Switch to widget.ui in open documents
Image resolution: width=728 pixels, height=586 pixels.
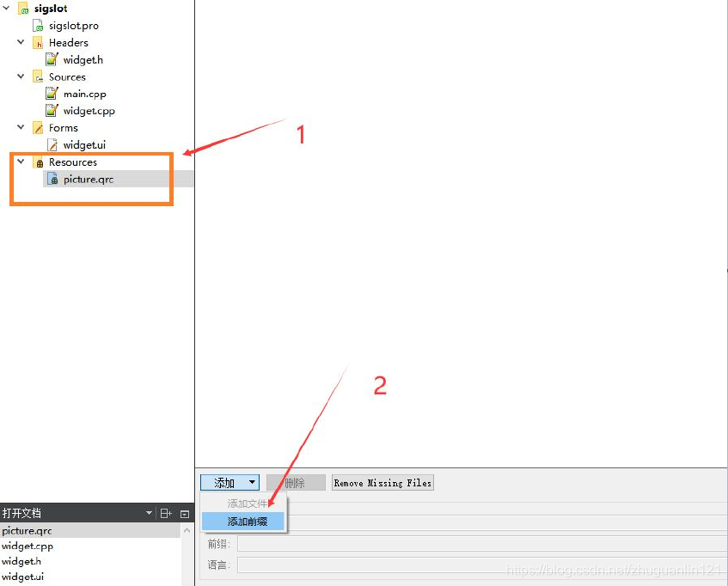[90, 577]
